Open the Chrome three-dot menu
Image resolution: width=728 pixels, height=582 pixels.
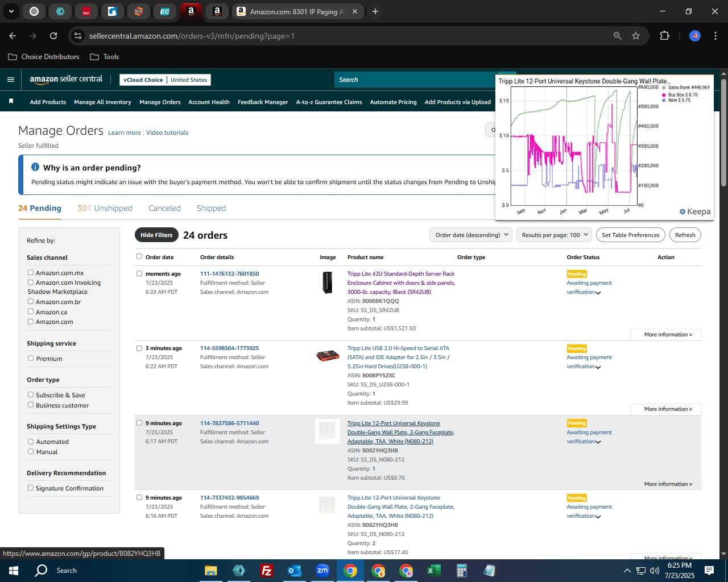pyautogui.click(x=714, y=36)
